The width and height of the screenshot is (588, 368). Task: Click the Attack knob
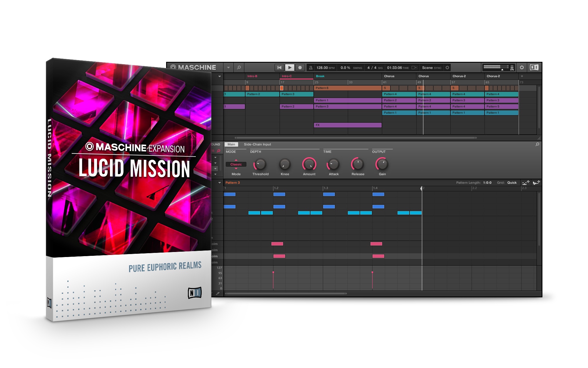click(x=333, y=164)
